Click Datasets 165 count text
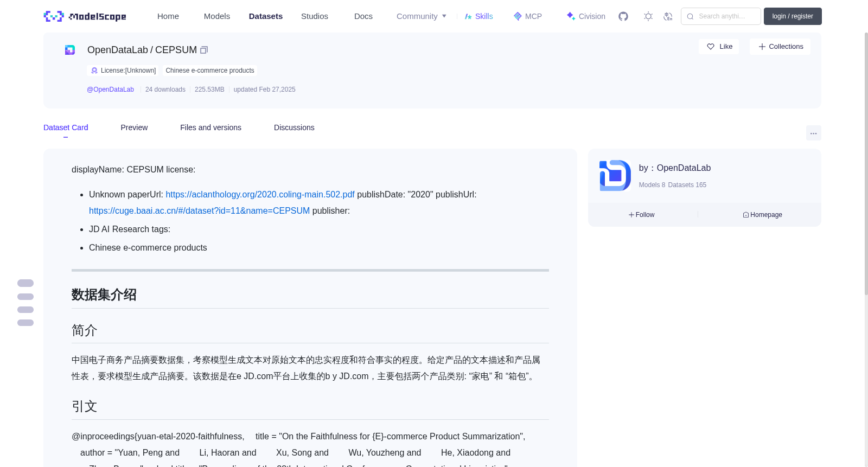The image size is (868, 467). (x=687, y=185)
